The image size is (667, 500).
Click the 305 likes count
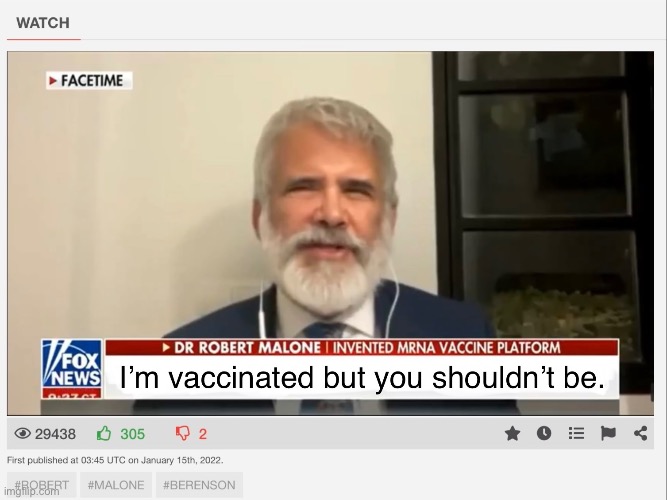(x=133, y=434)
